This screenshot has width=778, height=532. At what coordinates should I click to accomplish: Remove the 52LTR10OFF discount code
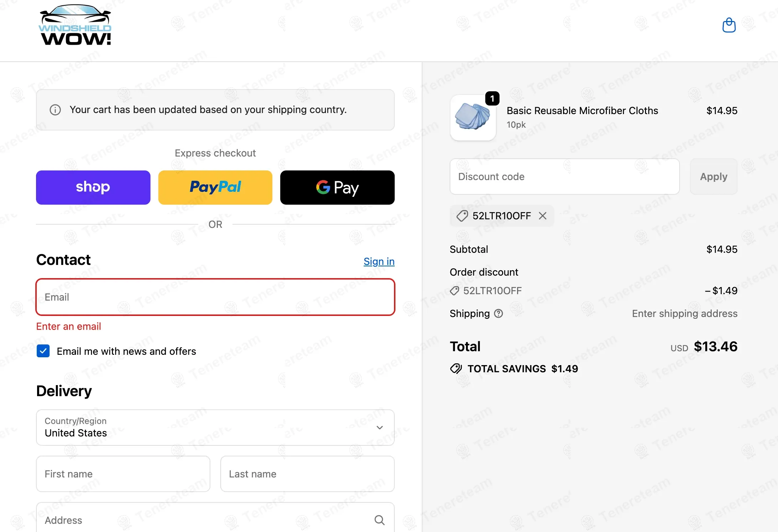(543, 216)
